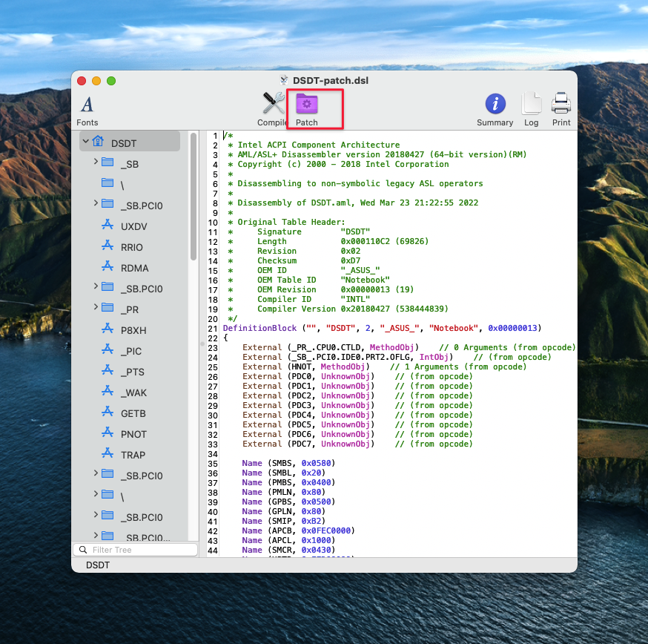Click the DSDT home icon in tree

[98, 142]
